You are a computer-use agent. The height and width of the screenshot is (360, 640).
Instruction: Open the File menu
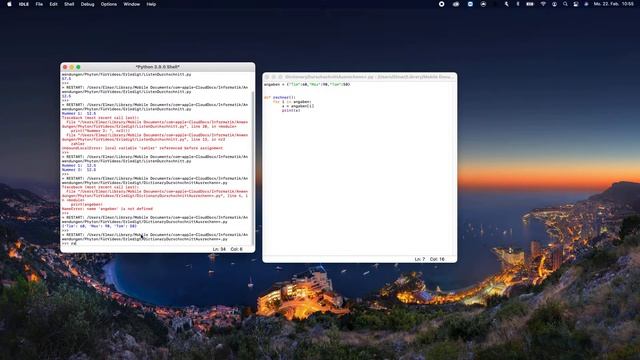coord(39,4)
